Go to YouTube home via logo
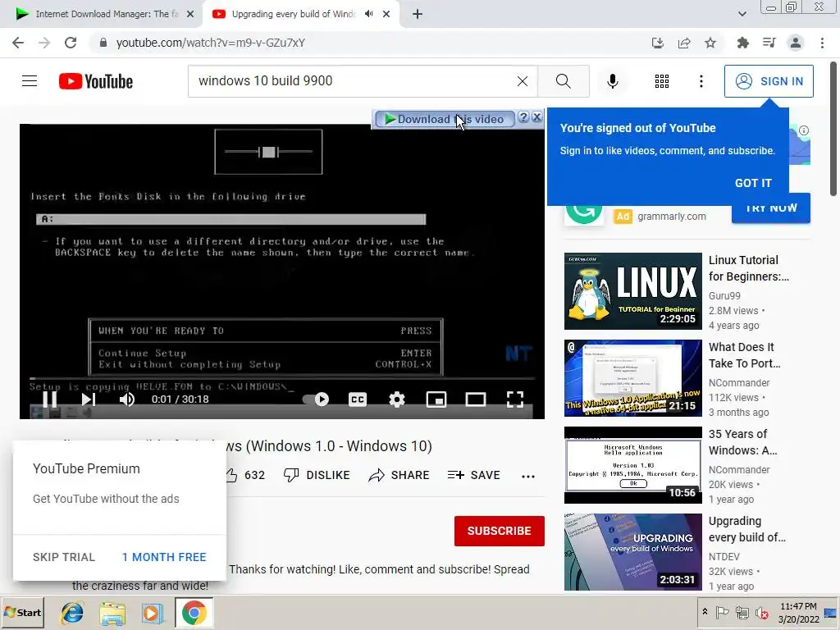The height and width of the screenshot is (630, 840). point(96,81)
